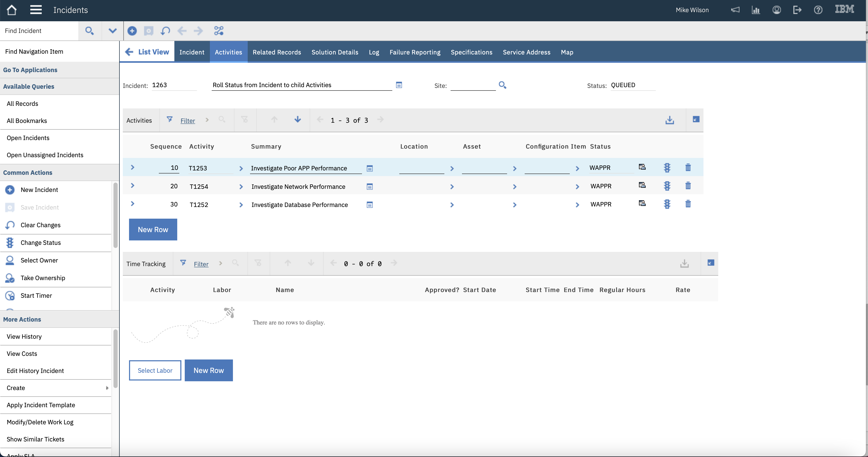This screenshot has width=868, height=457.
Task: Click the Change Status icon for activity T1253
Action: pos(667,168)
